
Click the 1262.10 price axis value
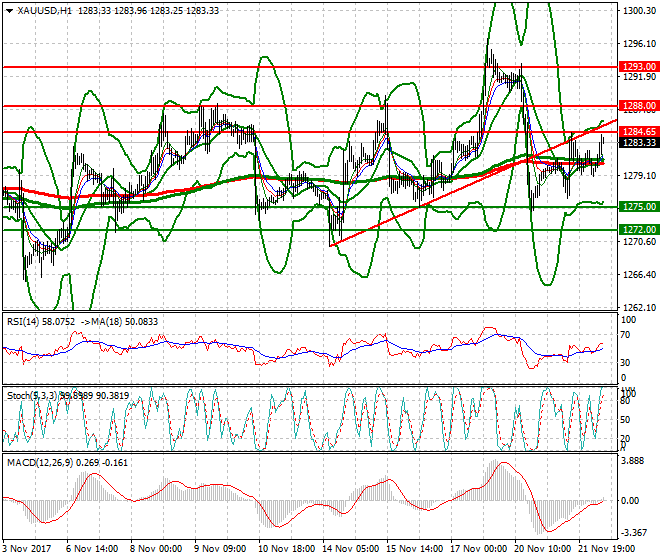pyautogui.click(x=637, y=308)
